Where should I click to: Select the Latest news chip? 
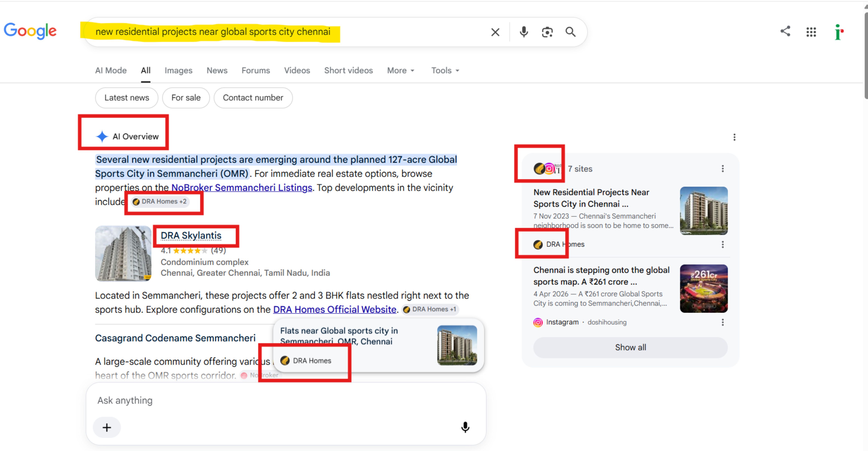click(126, 98)
